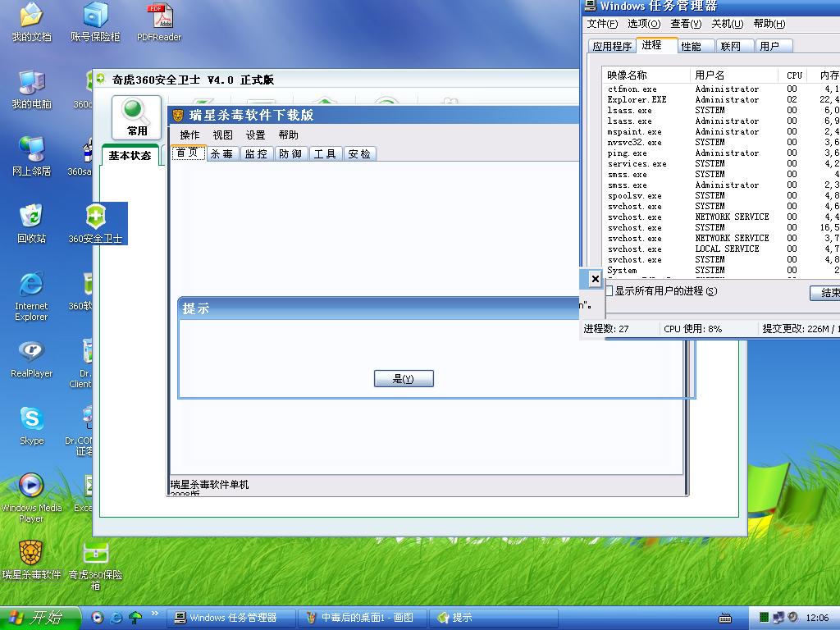Launch Internet Explorer from the desktop
Screen dimensions: 840x630
[32, 296]
